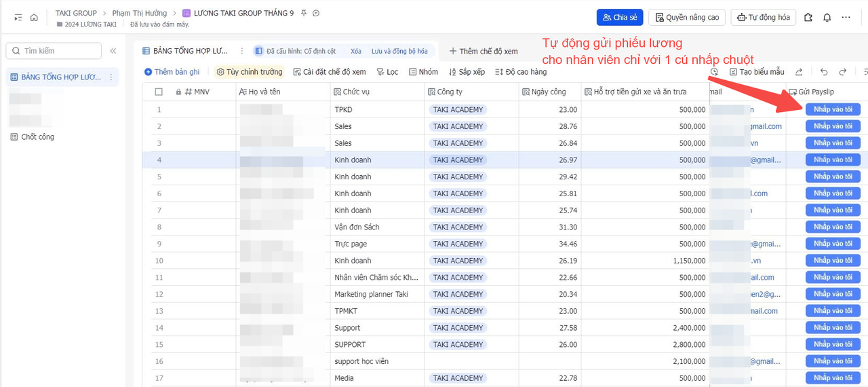This screenshot has height=387, width=868.
Task: Click the redo arrow icon
Action: pos(843,72)
